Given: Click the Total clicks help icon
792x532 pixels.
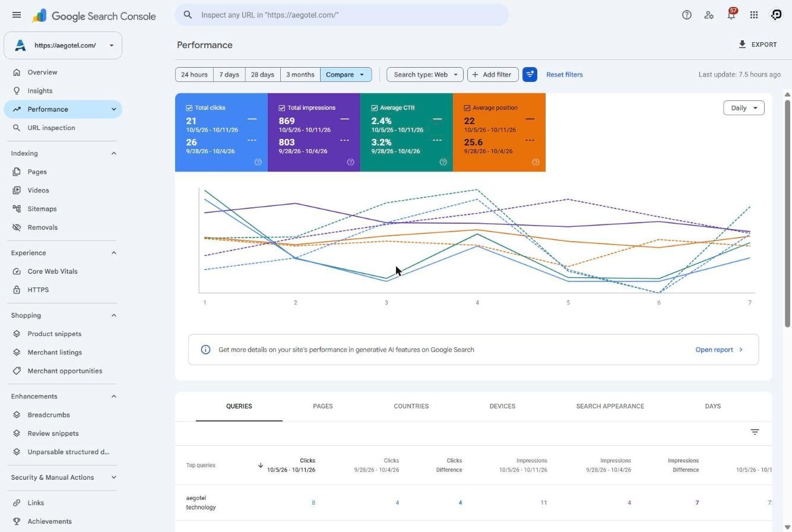Looking at the screenshot, I should pyautogui.click(x=258, y=162).
